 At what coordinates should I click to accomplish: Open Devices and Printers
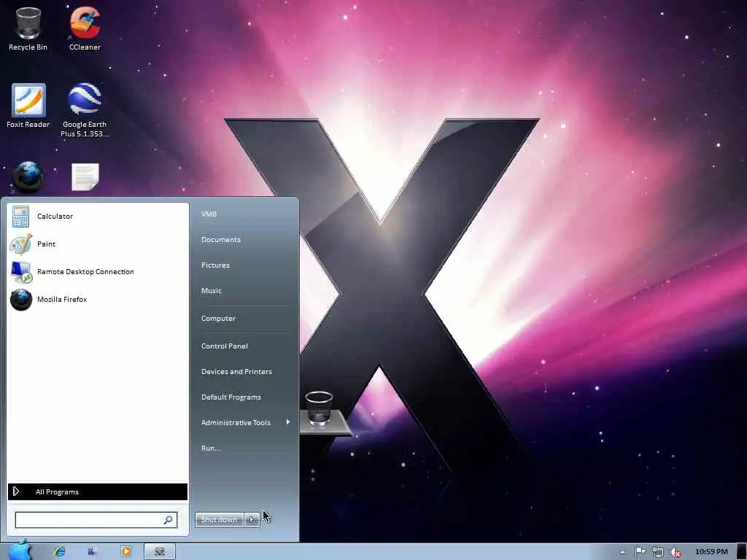tap(237, 371)
